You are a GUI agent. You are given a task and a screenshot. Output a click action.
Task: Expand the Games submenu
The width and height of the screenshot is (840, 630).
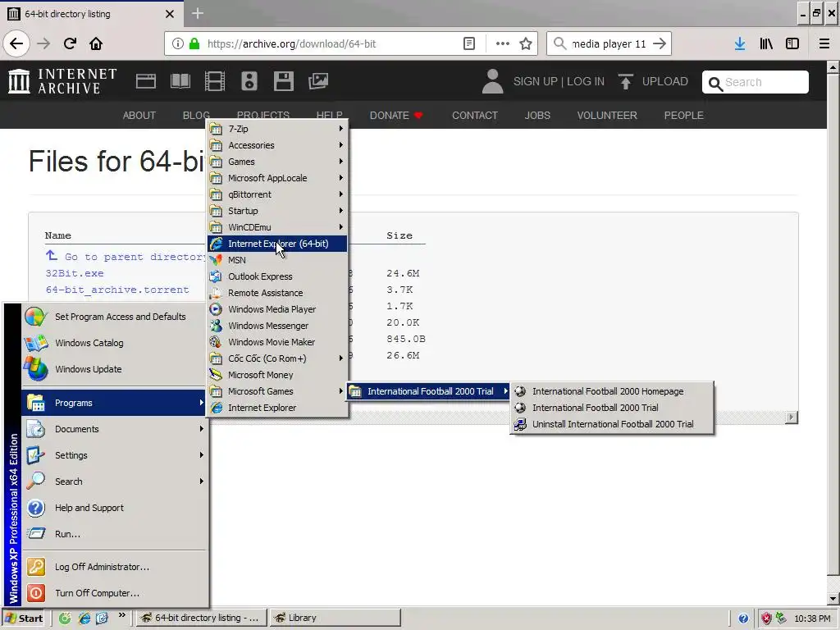277,162
